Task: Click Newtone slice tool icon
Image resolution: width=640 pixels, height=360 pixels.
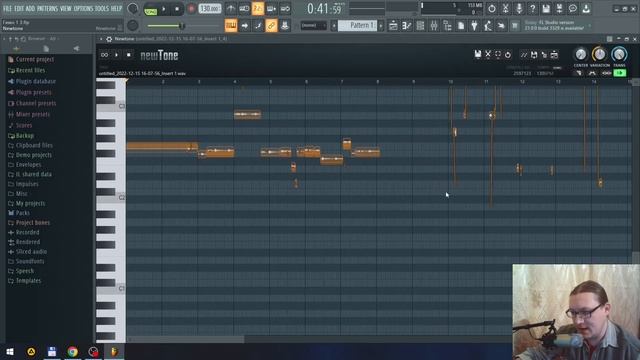Action: click(524, 54)
